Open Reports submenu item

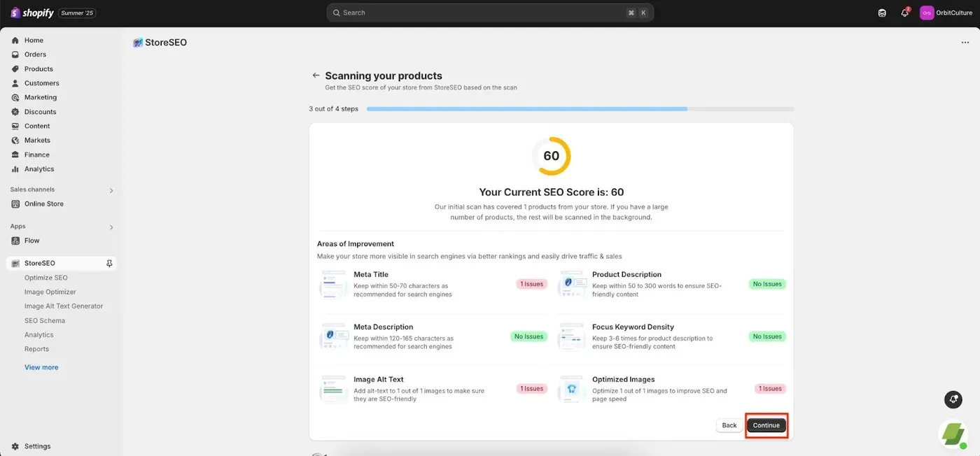point(37,349)
